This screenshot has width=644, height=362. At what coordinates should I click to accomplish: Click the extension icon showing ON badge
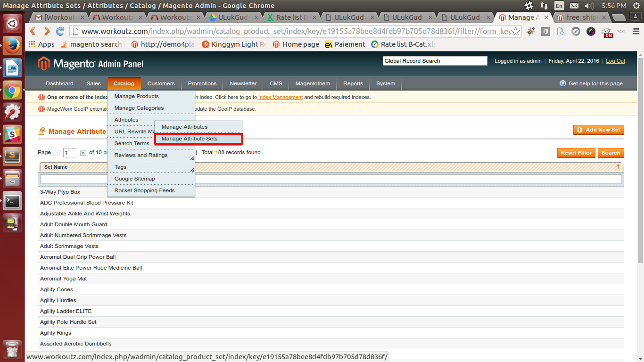607,32
